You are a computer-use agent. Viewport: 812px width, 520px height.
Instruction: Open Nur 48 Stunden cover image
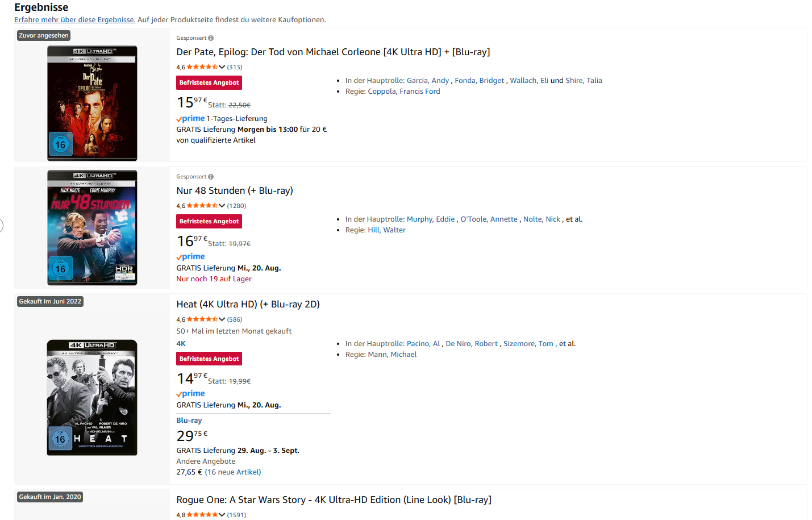pyautogui.click(x=92, y=227)
